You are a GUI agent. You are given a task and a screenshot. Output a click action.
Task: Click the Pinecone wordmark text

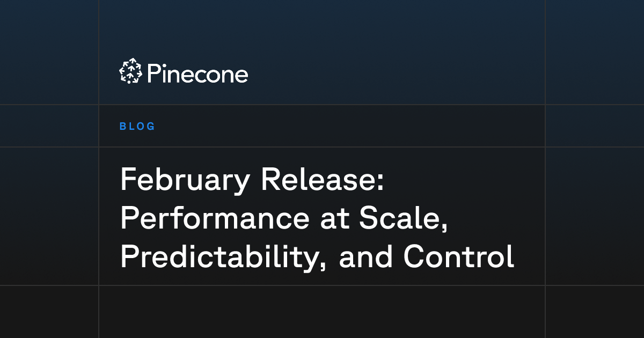click(197, 74)
